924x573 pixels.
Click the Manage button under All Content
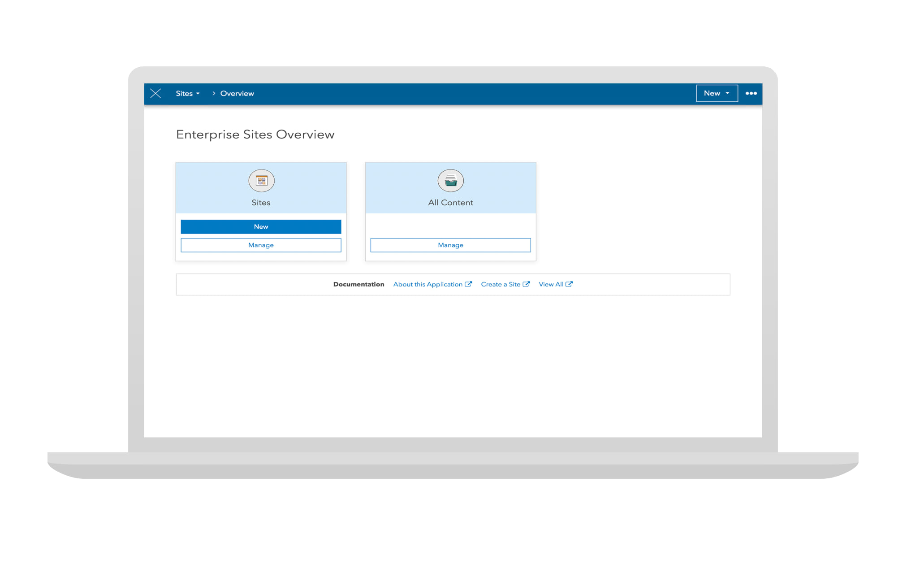pyautogui.click(x=451, y=245)
